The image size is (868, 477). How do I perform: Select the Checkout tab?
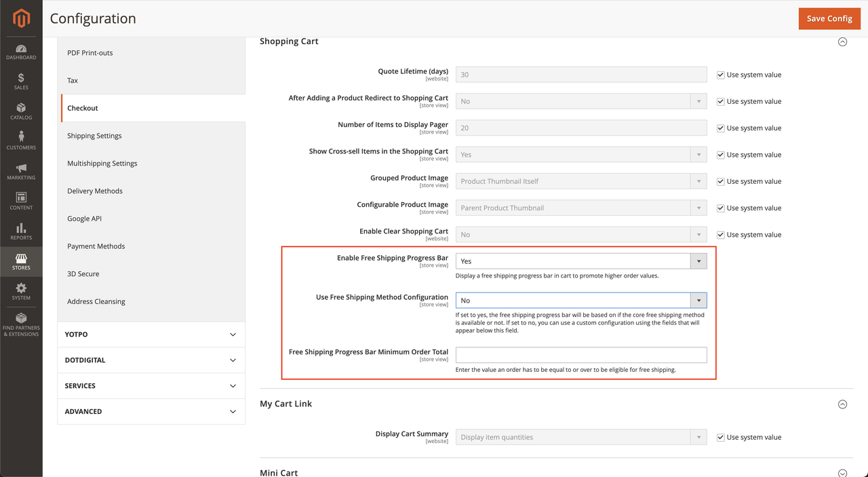pos(152,108)
